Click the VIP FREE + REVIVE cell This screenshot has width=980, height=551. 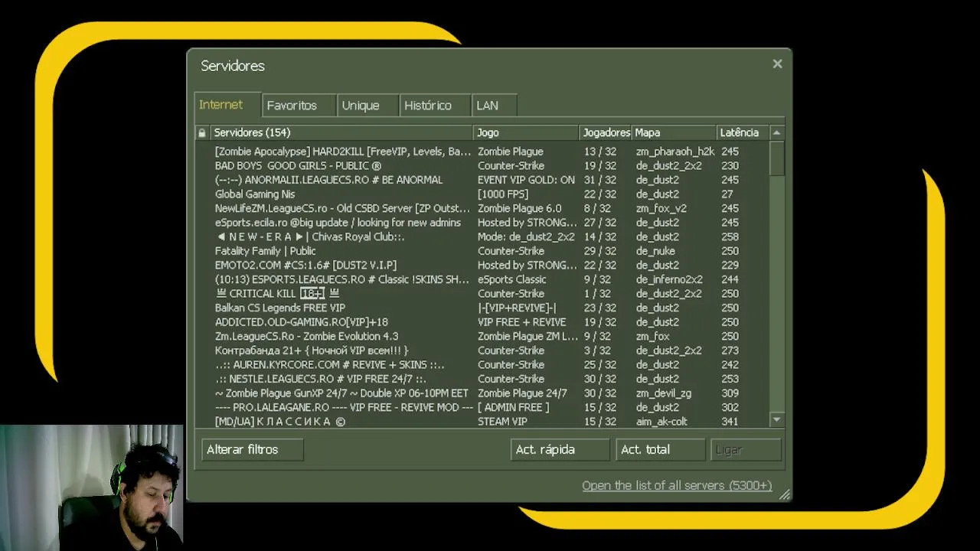click(x=522, y=321)
